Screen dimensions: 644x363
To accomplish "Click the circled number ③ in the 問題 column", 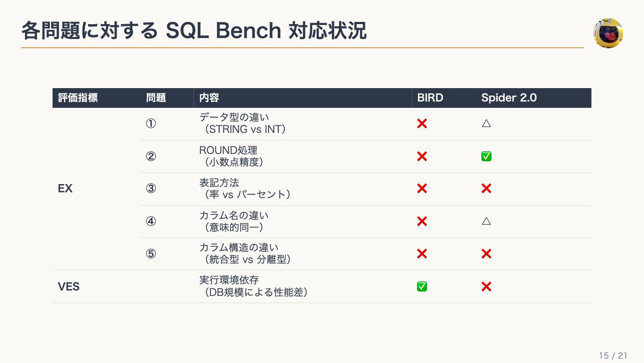I will (x=151, y=189).
